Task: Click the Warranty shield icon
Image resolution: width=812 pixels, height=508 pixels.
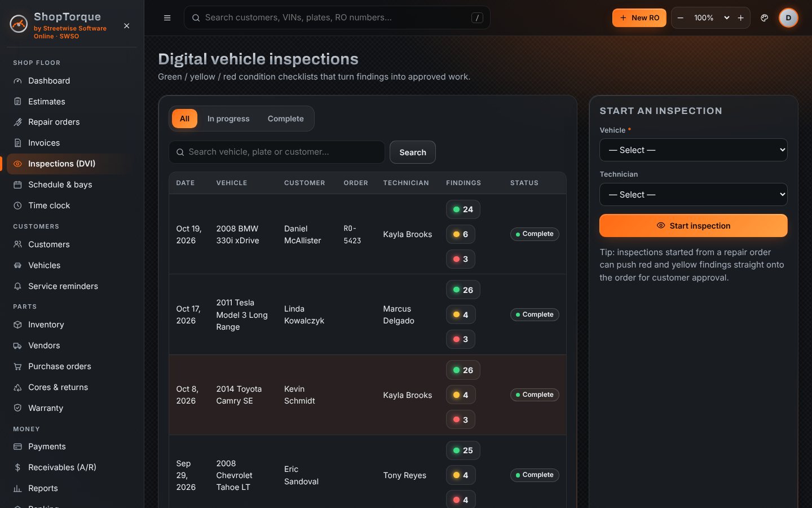Action: coord(17,408)
